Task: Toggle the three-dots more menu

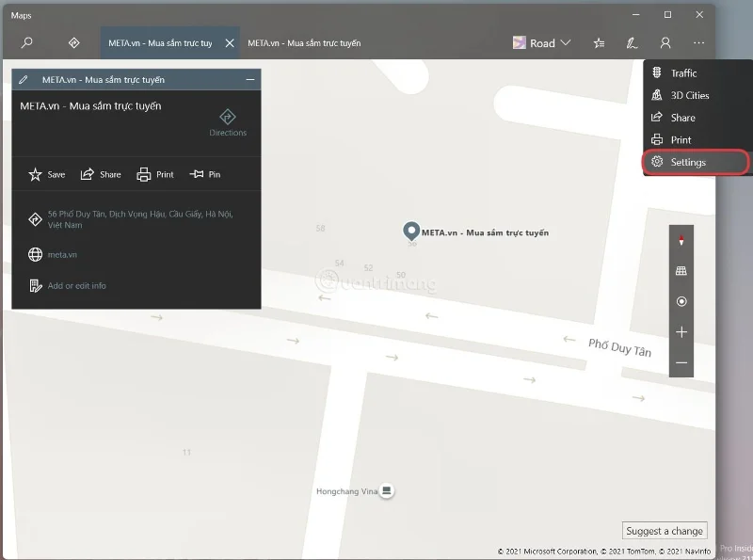Action: (698, 43)
